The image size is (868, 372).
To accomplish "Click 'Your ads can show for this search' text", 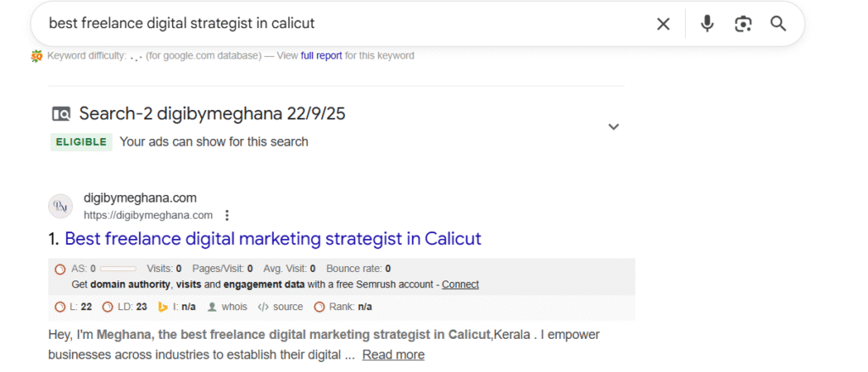I will (214, 142).
